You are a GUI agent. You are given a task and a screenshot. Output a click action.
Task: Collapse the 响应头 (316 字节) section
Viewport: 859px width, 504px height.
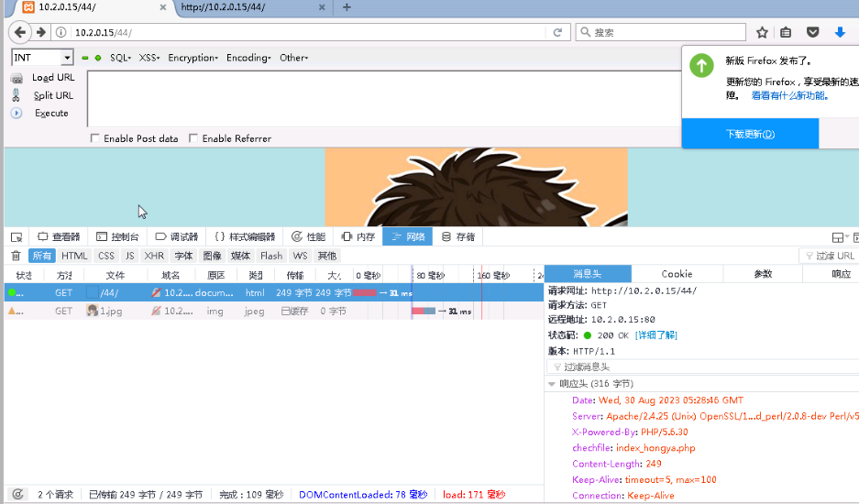click(x=552, y=384)
